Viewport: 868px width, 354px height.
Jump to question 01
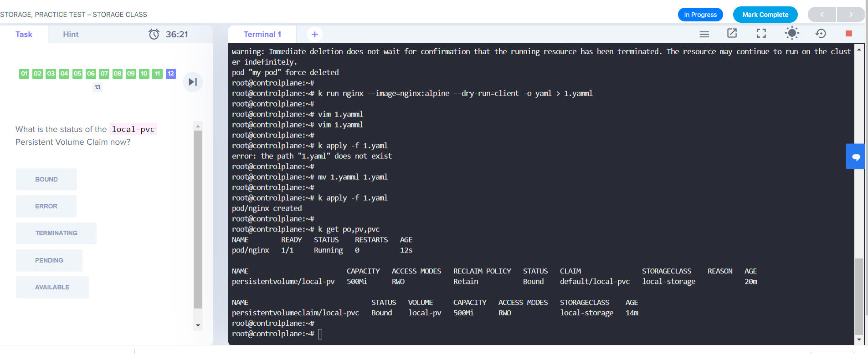24,73
